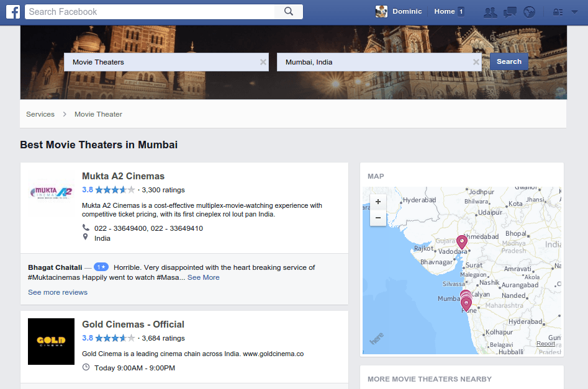View notifications via the globe icon
Viewport: 588px width, 389px height.
529,11
